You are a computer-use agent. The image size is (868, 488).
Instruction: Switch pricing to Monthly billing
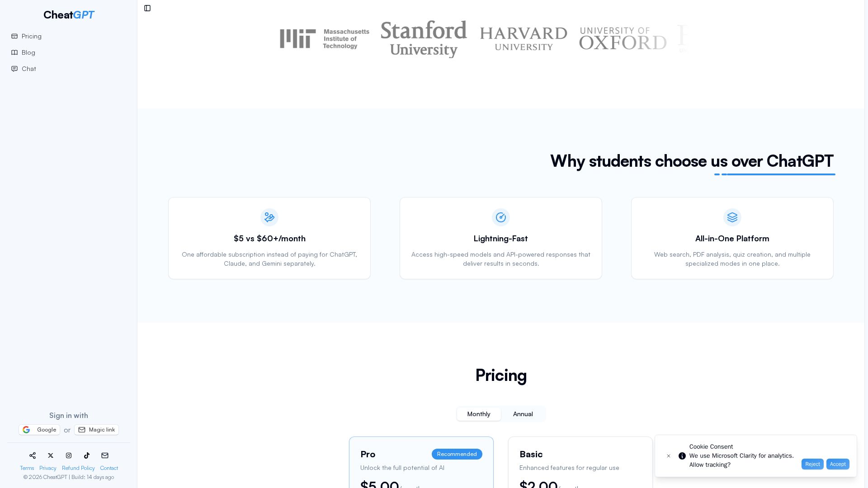click(478, 414)
